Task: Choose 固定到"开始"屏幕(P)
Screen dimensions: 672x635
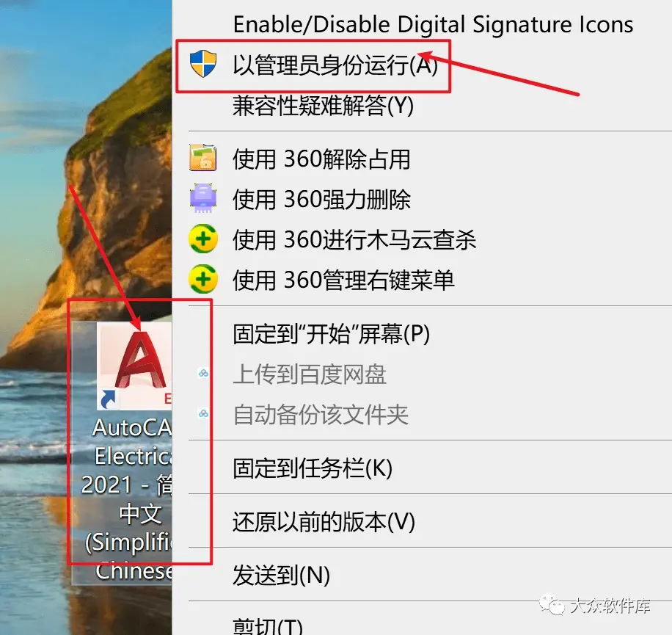Action: pyautogui.click(x=332, y=334)
